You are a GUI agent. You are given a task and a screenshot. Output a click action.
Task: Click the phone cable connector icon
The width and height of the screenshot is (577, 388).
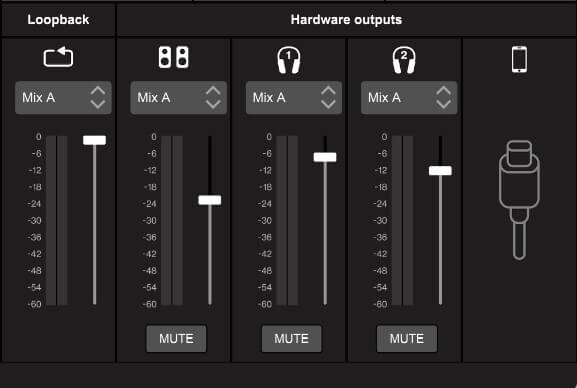(x=519, y=200)
